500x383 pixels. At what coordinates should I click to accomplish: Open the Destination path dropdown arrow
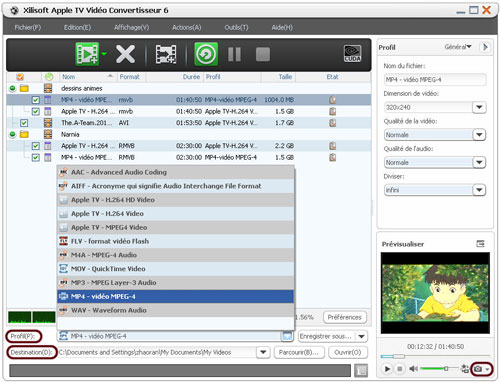[263, 352]
